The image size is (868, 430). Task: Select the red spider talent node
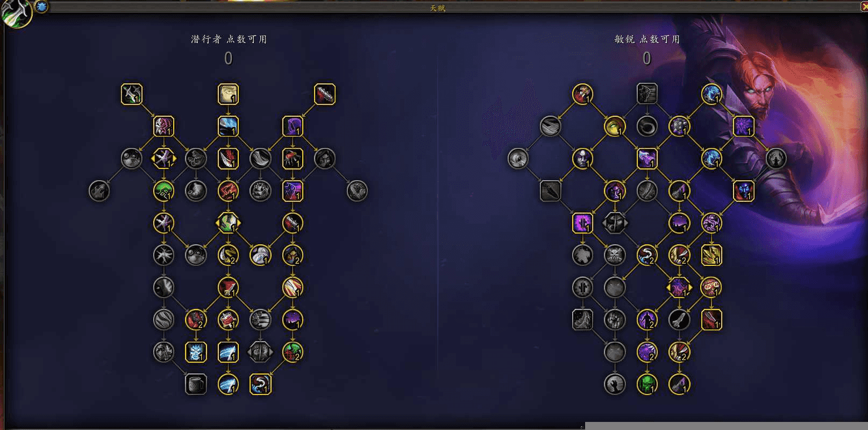point(293,159)
